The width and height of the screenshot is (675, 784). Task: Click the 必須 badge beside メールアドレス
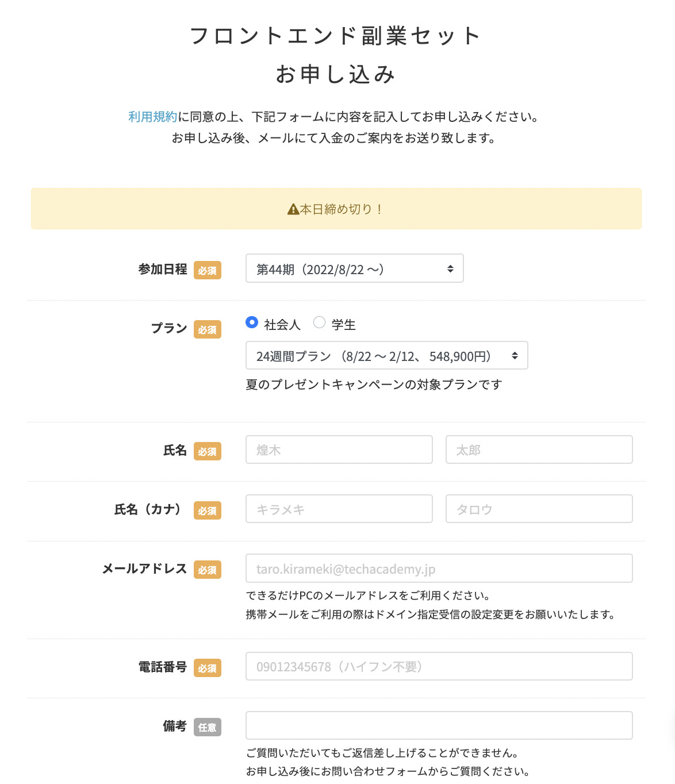tap(208, 570)
